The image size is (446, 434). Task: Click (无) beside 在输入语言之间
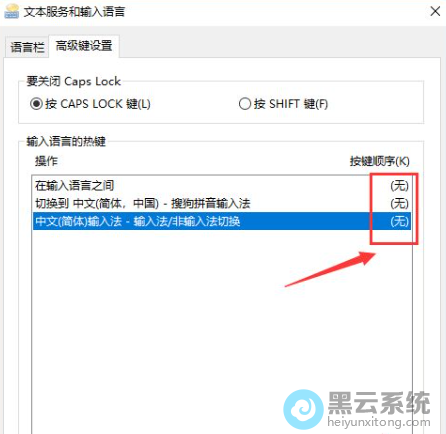tap(399, 185)
